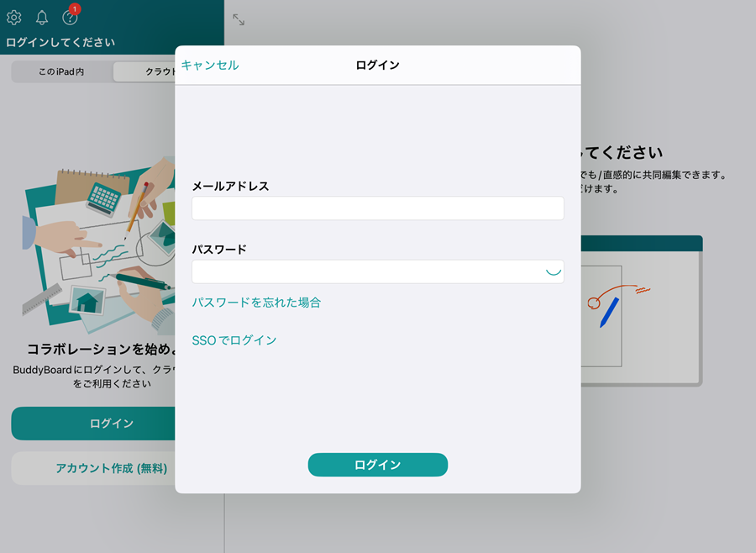The height and width of the screenshot is (553, 756).
Task: Open the notifications bell icon
Action: tap(42, 18)
